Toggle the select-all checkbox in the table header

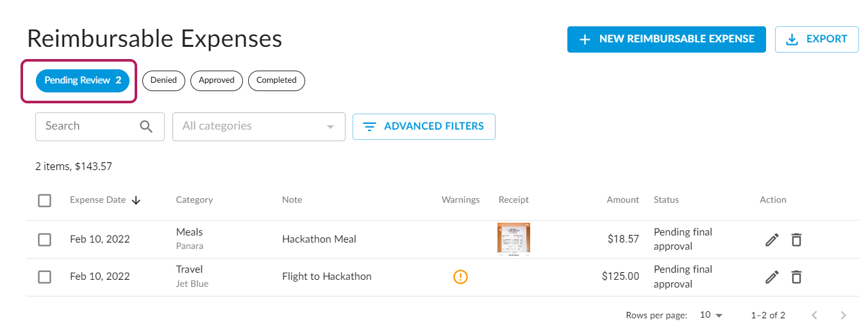(x=44, y=200)
